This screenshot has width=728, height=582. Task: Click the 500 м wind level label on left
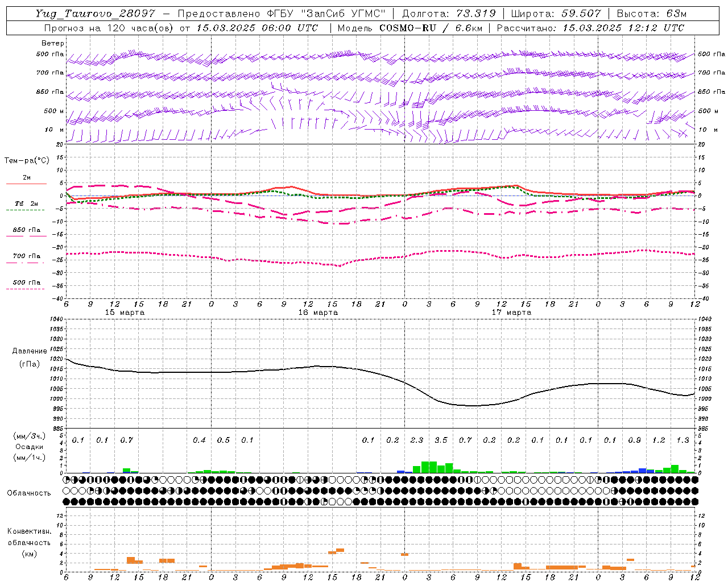click(51, 111)
